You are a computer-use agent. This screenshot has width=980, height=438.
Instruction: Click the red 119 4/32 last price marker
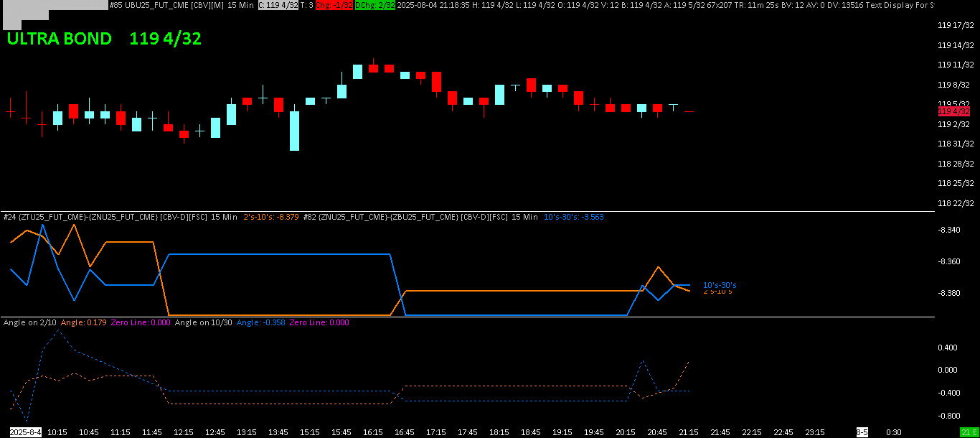click(954, 111)
